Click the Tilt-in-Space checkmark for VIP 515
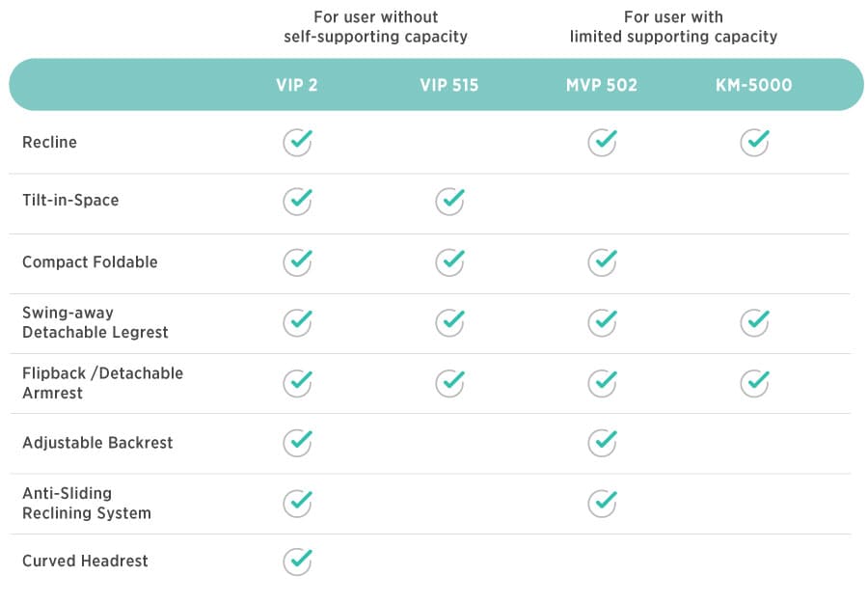The image size is (868, 603). point(450,201)
